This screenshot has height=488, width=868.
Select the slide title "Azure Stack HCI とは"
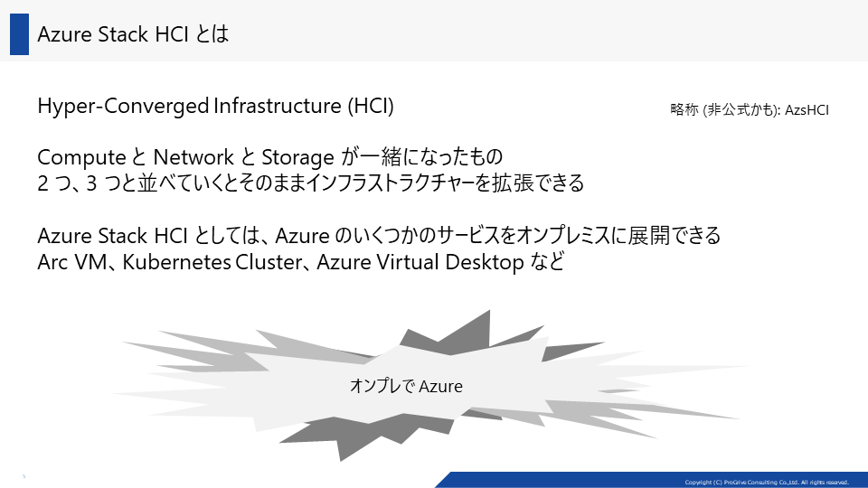tap(133, 34)
